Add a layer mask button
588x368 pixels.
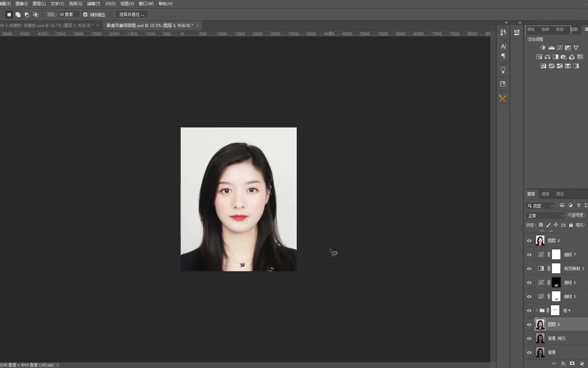pos(572,364)
